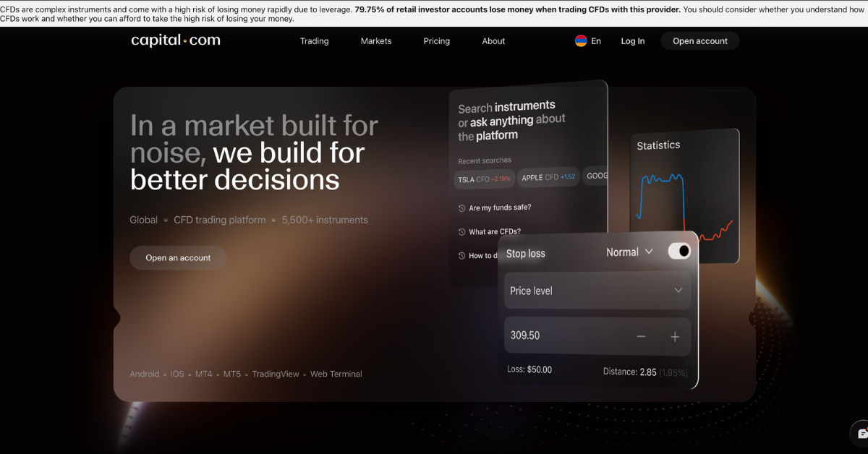Decrease the 309.50 value with minus
This screenshot has height=454, width=868.
641,337
